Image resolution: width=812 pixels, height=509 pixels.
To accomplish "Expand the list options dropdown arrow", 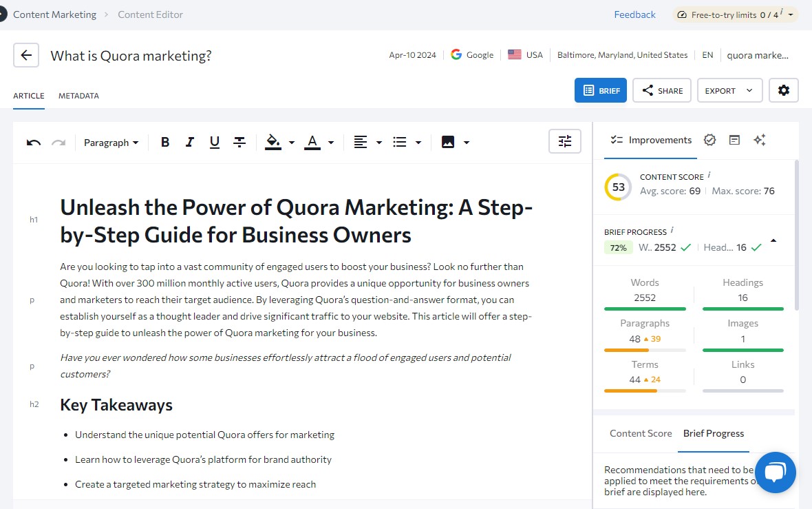I will pos(418,143).
